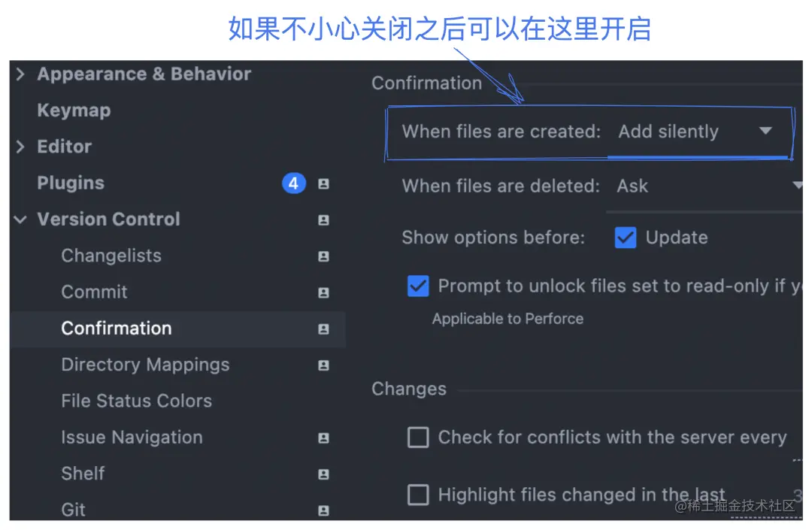Open File Status Colors settings page

(136, 401)
